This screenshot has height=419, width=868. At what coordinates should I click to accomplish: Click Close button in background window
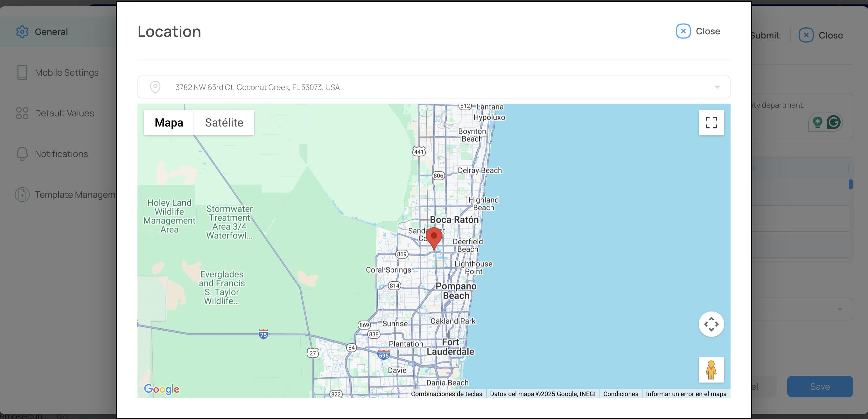point(821,35)
